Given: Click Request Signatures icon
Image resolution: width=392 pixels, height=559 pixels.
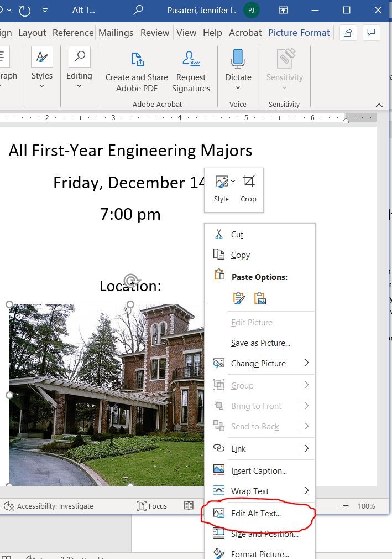Looking at the screenshot, I should (x=191, y=59).
